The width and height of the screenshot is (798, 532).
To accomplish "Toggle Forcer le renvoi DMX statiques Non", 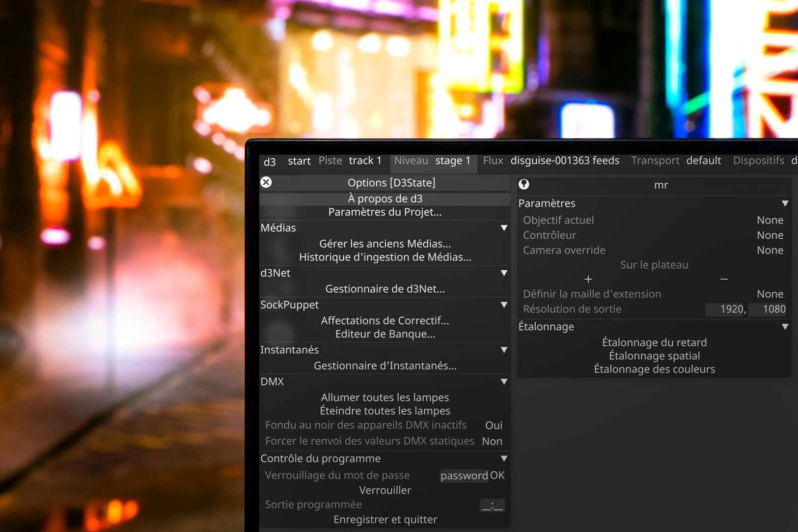I will [x=492, y=441].
